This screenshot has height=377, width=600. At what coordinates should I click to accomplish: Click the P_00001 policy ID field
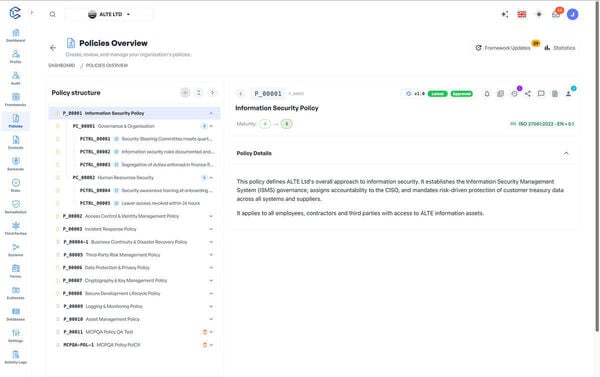pyautogui.click(x=268, y=94)
